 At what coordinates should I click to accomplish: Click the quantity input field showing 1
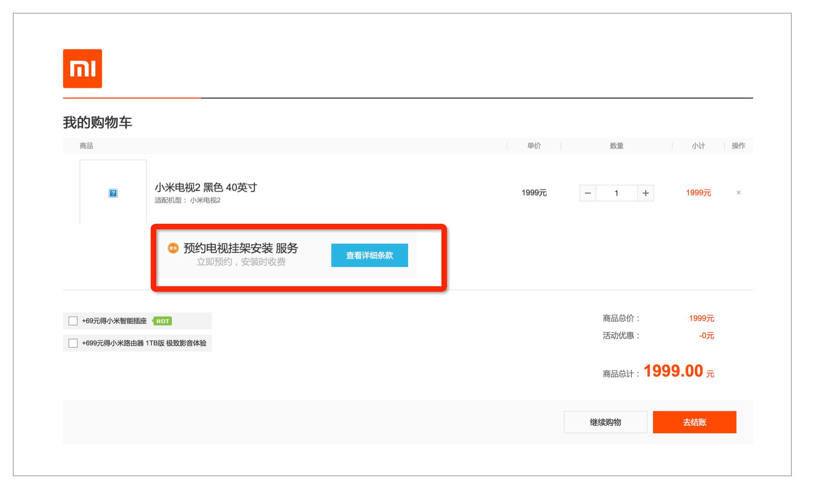coord(616,193)
